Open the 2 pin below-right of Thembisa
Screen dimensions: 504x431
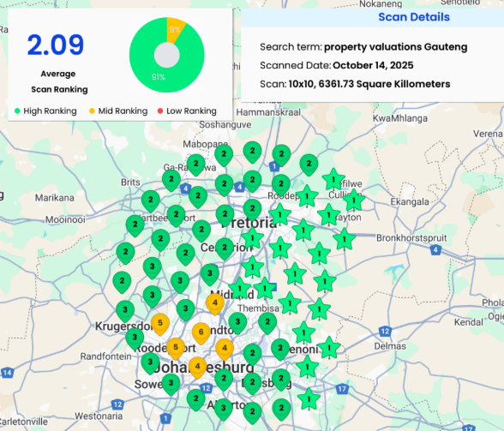[x=267, y=323]
